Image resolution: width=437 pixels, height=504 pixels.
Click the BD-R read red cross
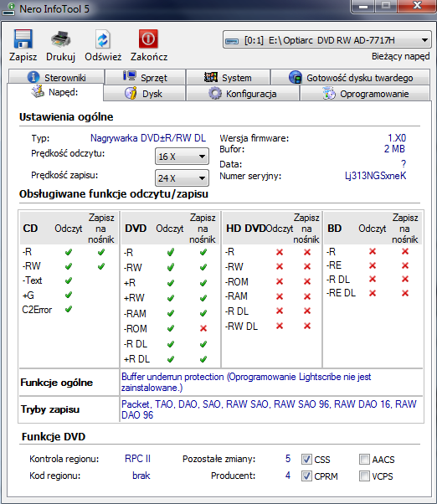click(373, 251)
